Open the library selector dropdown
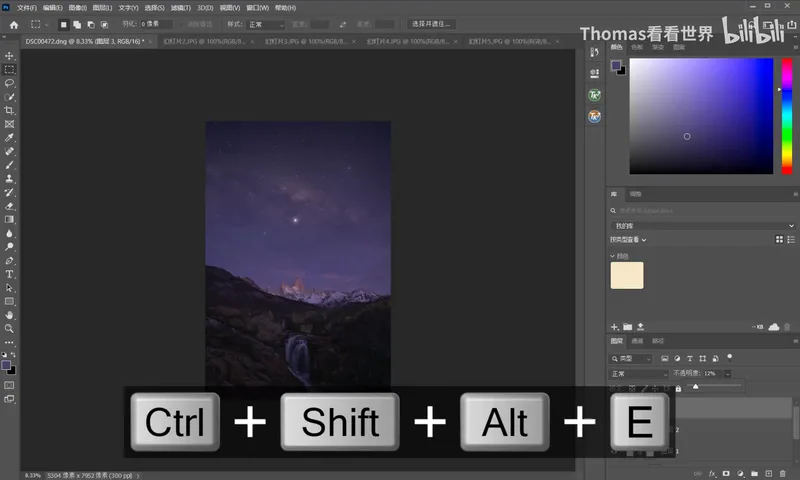Screen dimensions: 800x480 pyautogui.click(x=703, y=225)
